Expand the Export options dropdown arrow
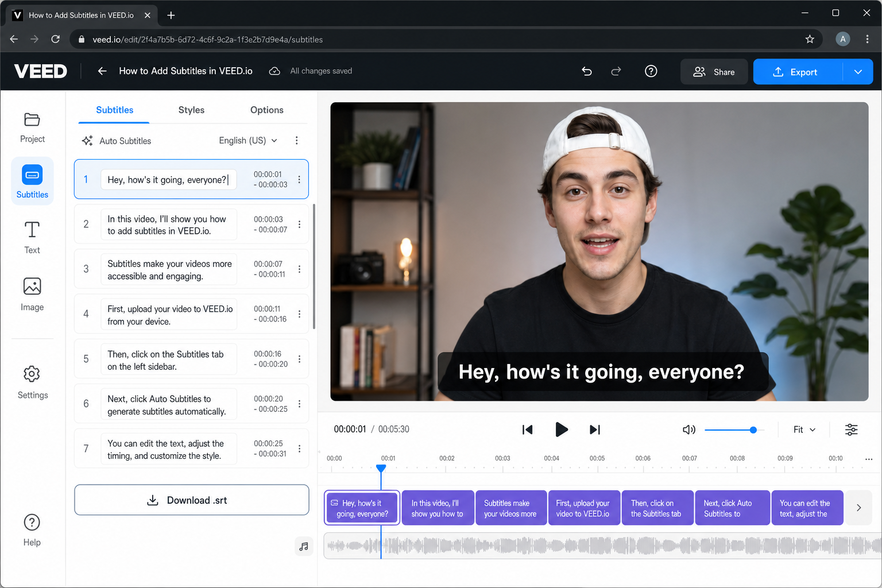The width and height of the screenshot is (882, 588). pyautogui.click(x=858, y=72)
